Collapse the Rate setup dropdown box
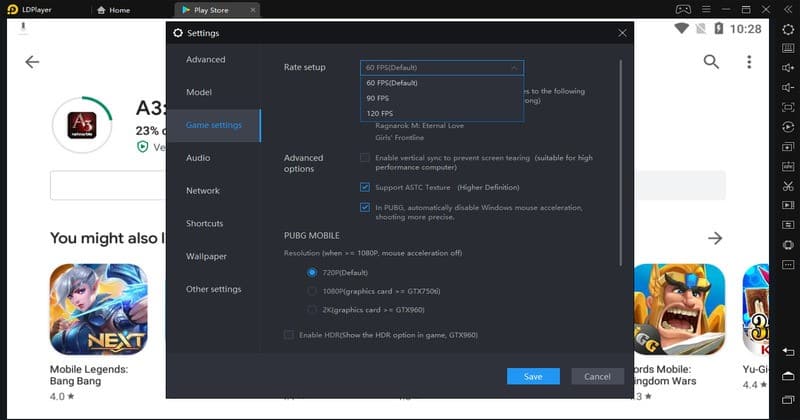800x420 pixels. point(442,67)
